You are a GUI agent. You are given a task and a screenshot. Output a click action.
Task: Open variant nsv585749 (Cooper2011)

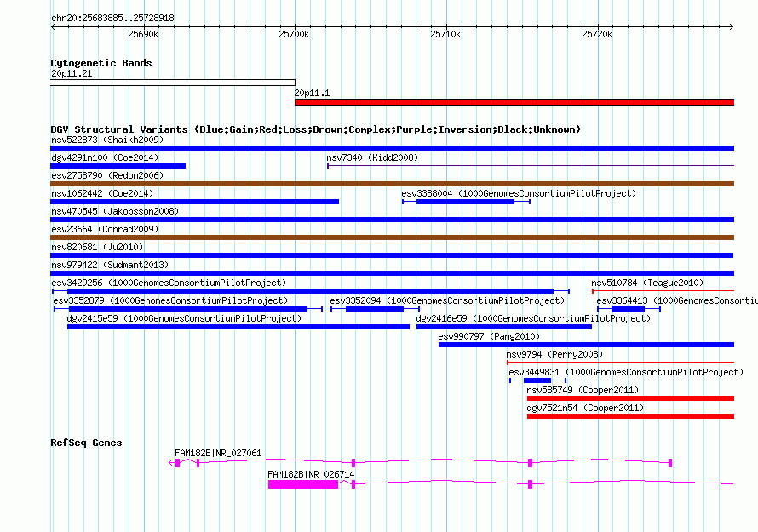tap(583, 390)
